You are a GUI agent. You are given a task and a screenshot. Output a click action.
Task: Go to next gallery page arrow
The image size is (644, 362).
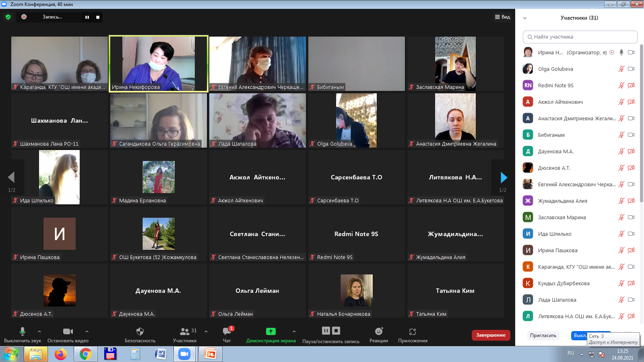pyautogui.click(x=504, y=177)
